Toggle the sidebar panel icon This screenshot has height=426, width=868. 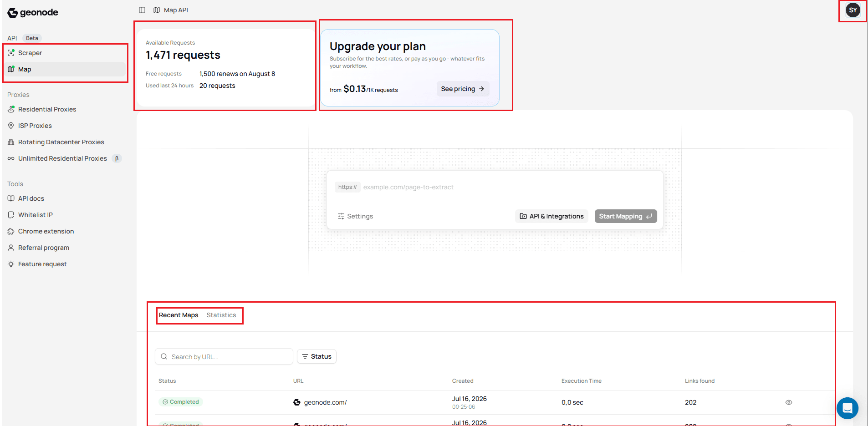[142, 10]
